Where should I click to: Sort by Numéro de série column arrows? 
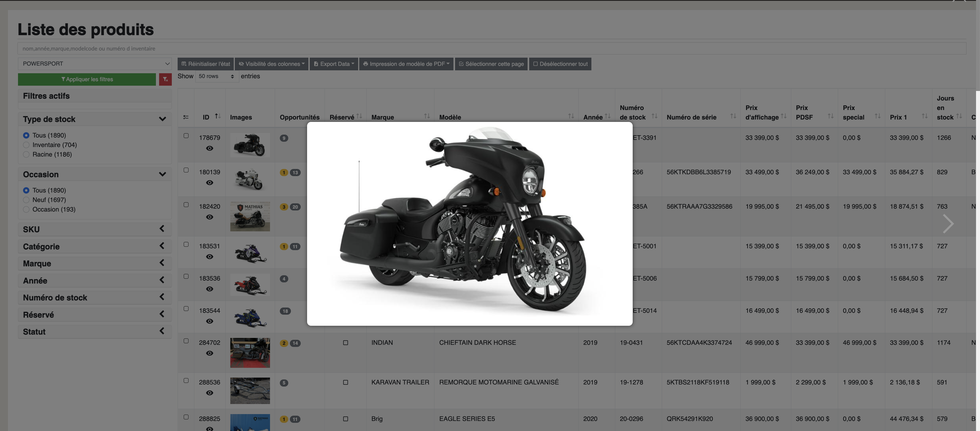(x=733, y=116)
